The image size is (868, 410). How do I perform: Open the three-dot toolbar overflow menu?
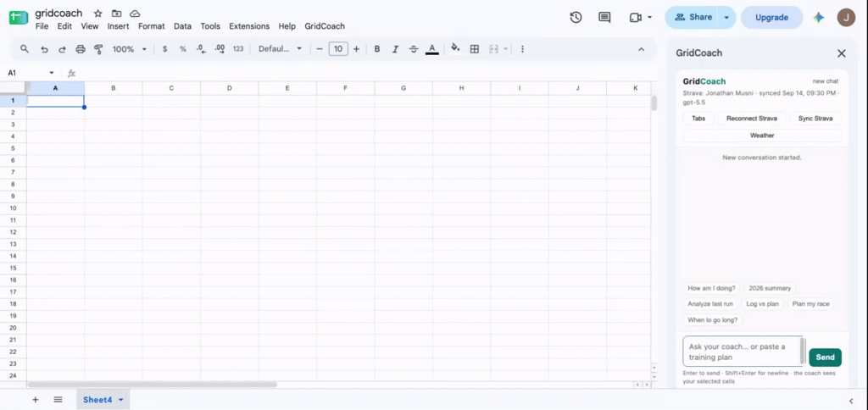522,49
